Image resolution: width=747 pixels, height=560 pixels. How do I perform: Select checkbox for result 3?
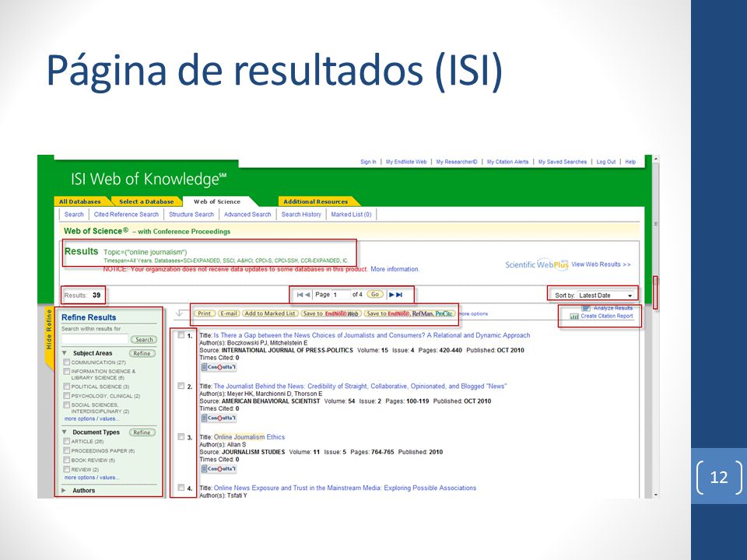[181, 437]
